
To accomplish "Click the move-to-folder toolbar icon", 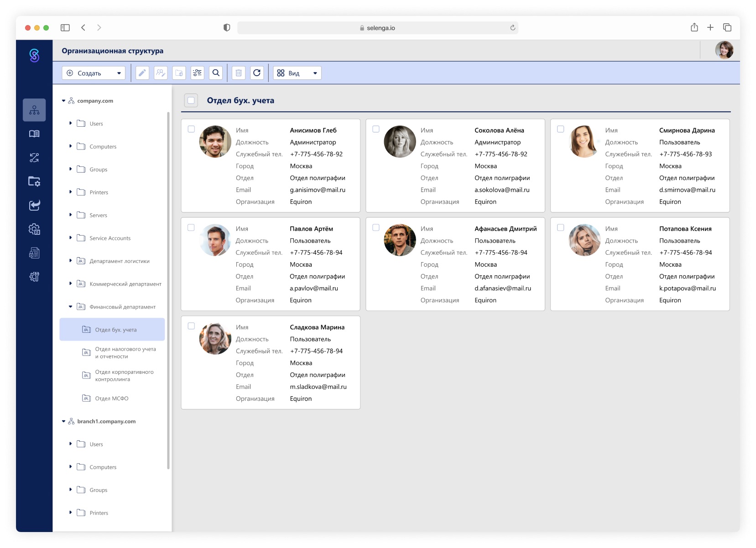I will click(x=179, y=73).
